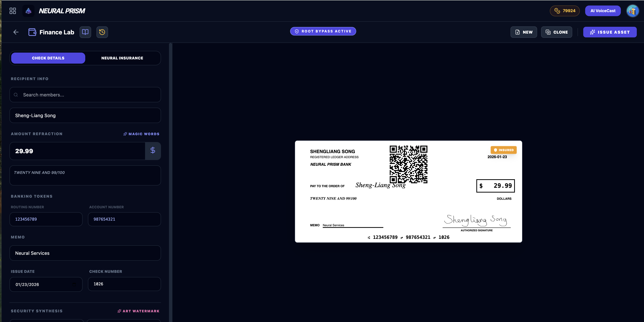Click the dollar currency icon button
This screenshot has width=644, height=322.
click(153, 151)
